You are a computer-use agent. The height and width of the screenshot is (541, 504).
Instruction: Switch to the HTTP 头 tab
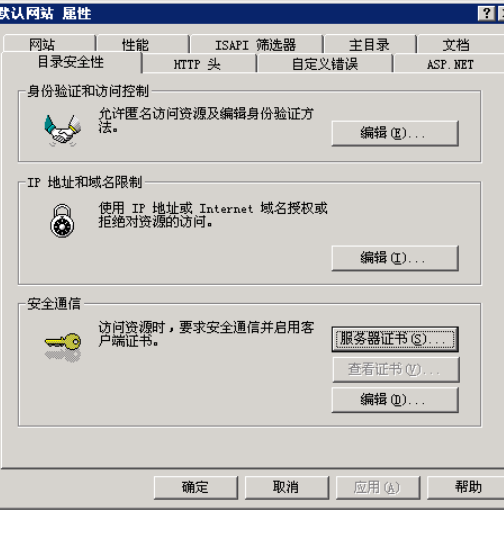coord(199,64)
